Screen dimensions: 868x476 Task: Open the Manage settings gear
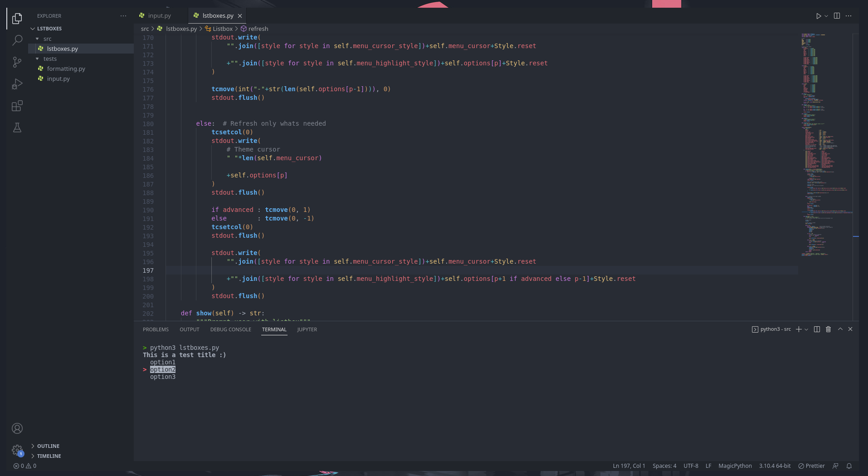pos(17,450)
